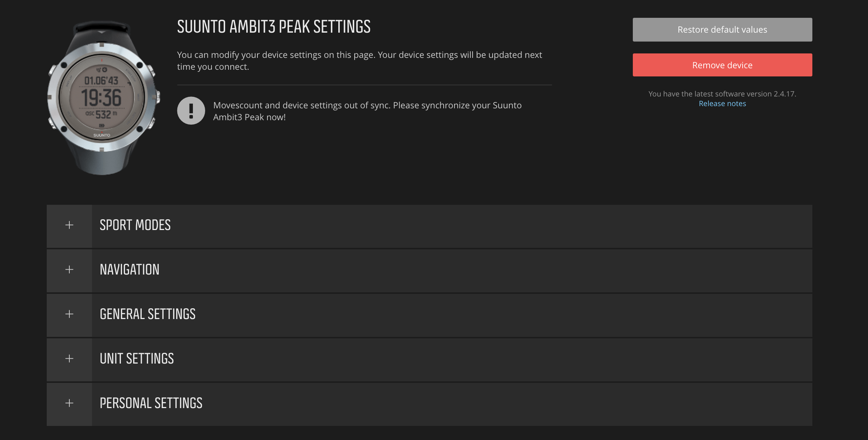Click the plus icon beside Navigation

point(69,270)
